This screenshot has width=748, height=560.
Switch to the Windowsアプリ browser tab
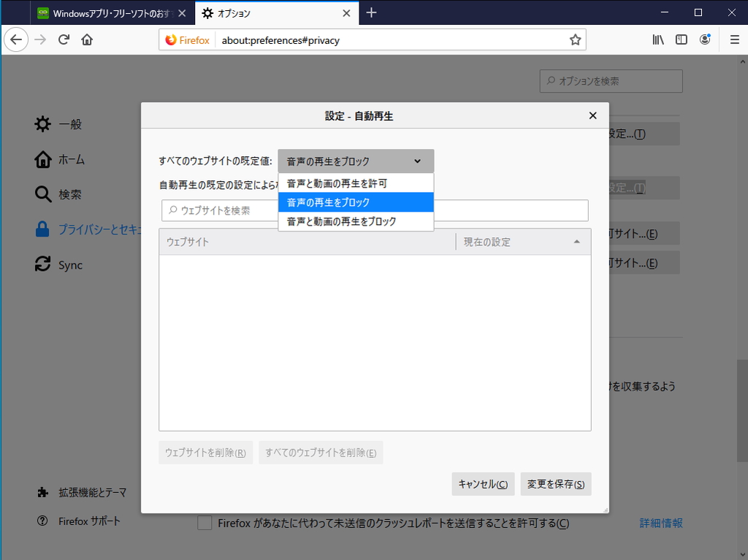point(110,12)
